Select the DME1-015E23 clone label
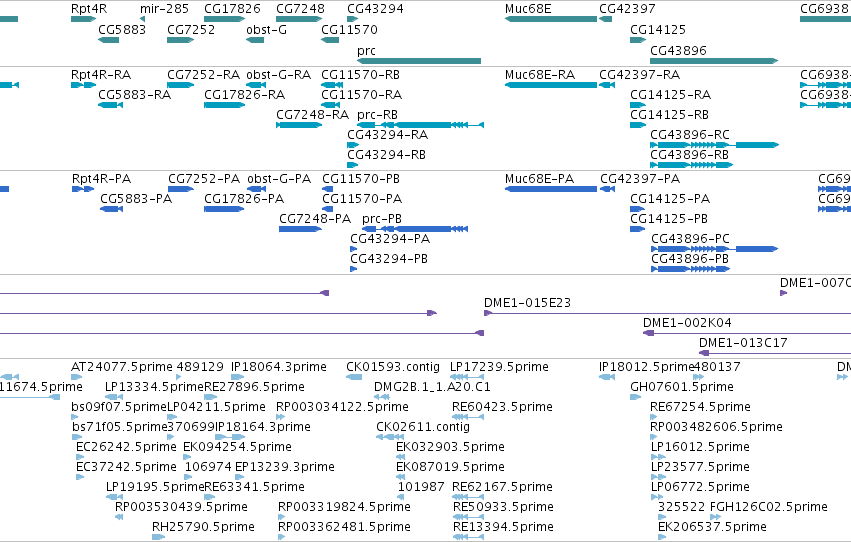 [528, 303]
